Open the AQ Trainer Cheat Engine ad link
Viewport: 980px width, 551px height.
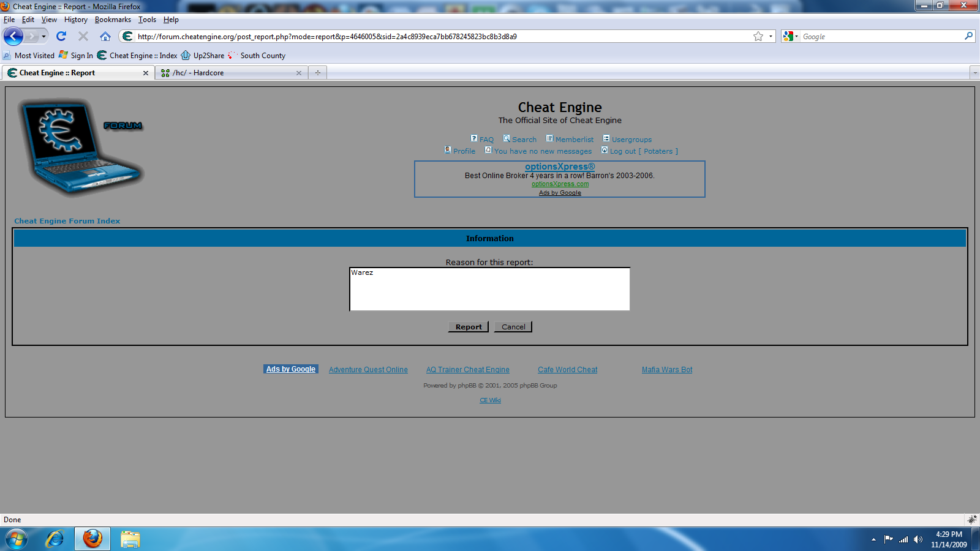click(x=468, y=370)
